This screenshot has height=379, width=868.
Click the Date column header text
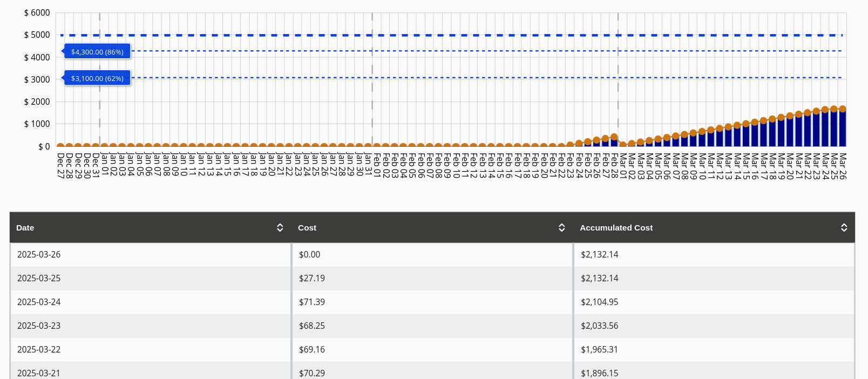pos(25,228)
